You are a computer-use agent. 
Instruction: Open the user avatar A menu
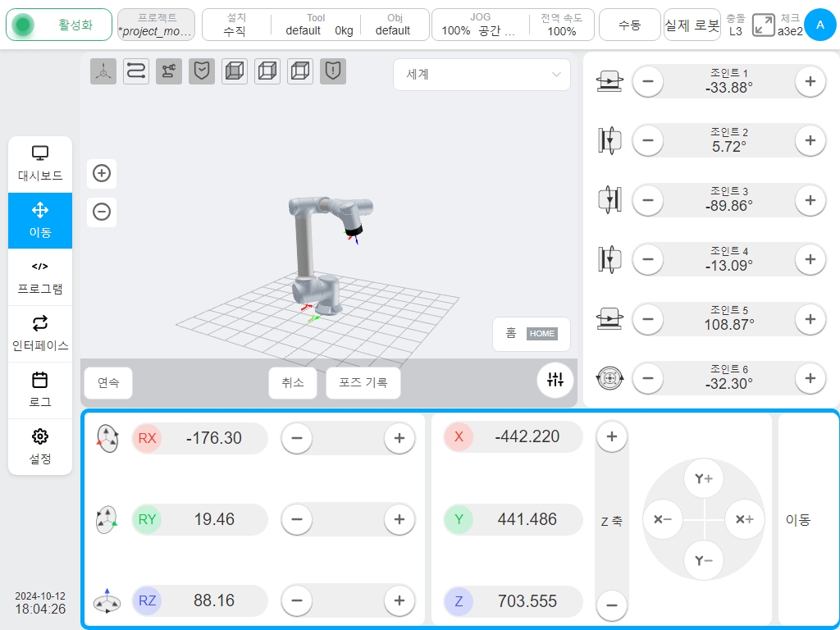click(820, 25)
